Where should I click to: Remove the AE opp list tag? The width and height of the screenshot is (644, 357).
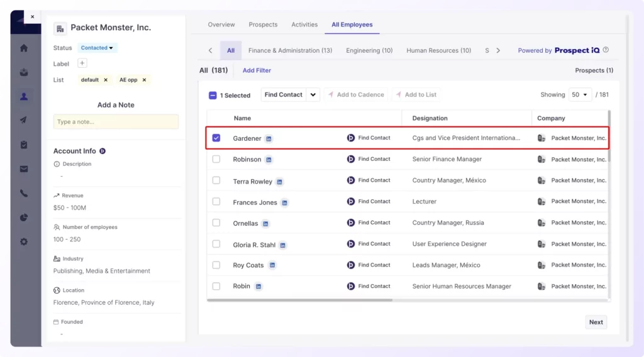pos(144,80)
